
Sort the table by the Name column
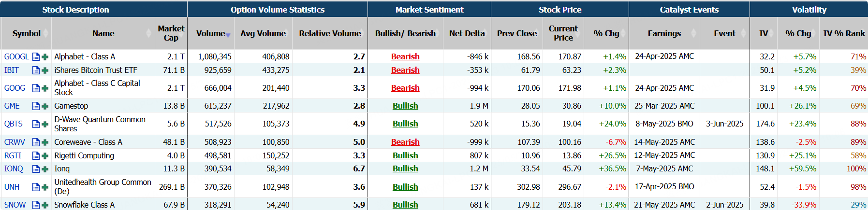[x=103, y=33]
